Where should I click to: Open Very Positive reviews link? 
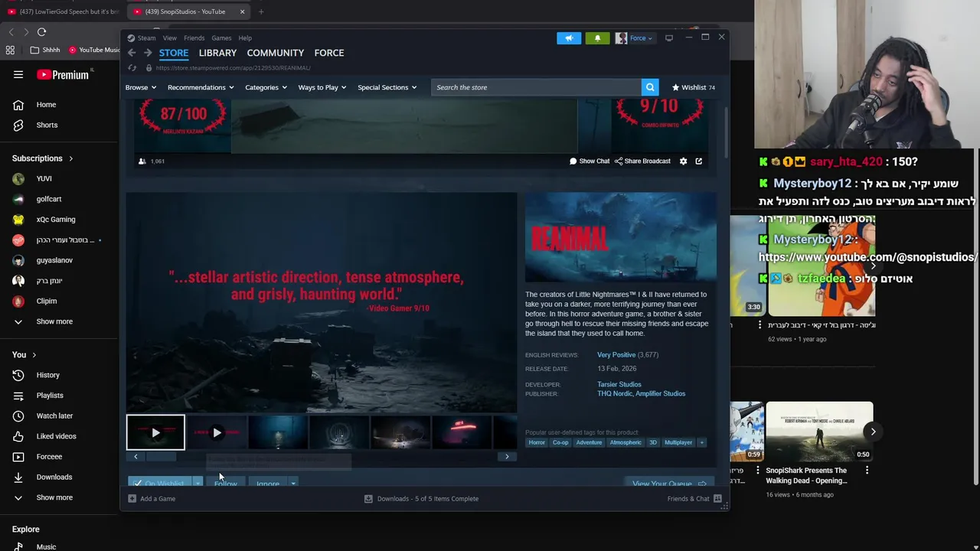tap(616, 355)
